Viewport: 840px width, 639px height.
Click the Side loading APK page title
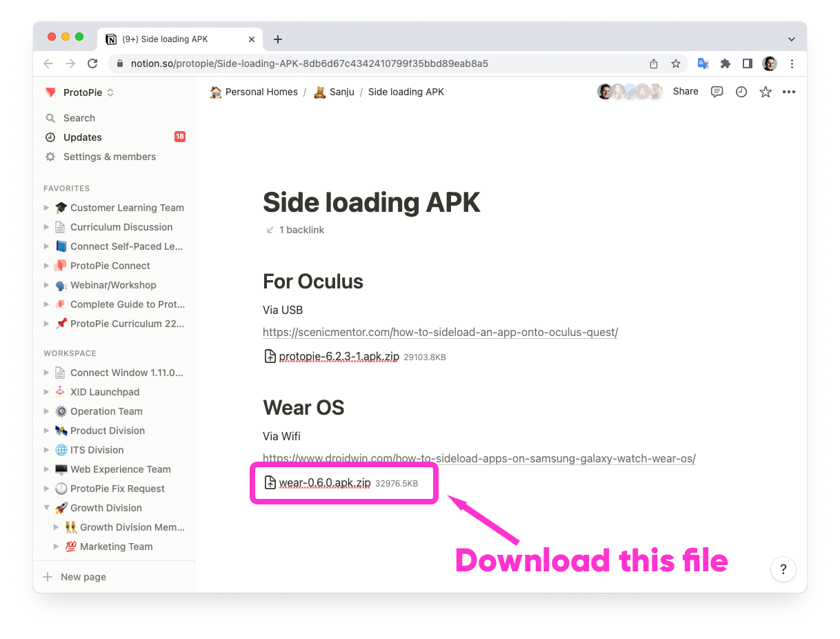(372, 203)
